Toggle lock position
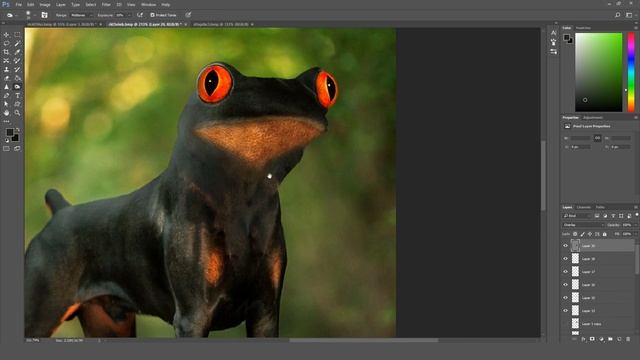Viewport: 640px width, 360px height. (590, 234)
